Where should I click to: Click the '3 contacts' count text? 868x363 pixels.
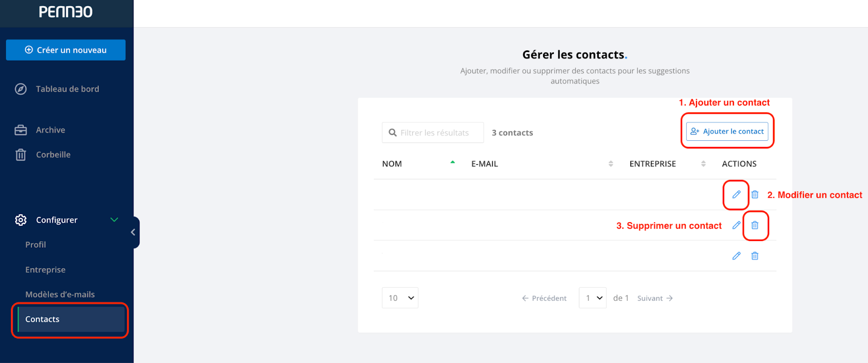(x=512, y=133)
